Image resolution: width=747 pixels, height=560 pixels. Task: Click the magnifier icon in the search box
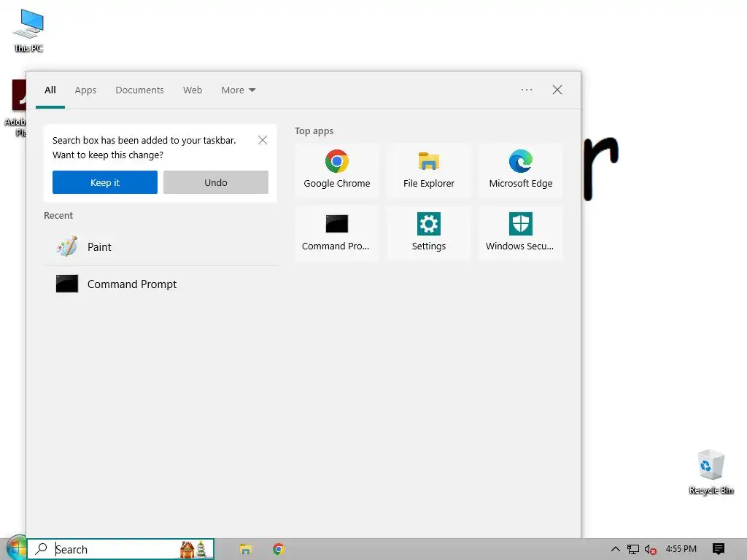tap(42, 548)
